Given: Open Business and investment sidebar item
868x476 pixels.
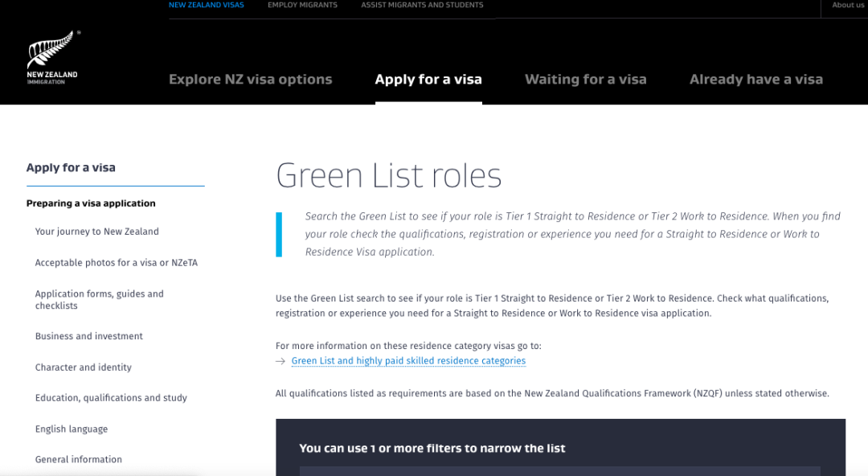Looking at the screenshot, I should point(89,336).
